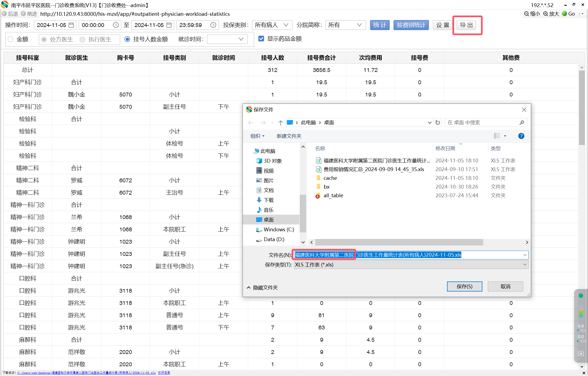Click the up-directory arrow in save dialog

[x=280, y=123]
